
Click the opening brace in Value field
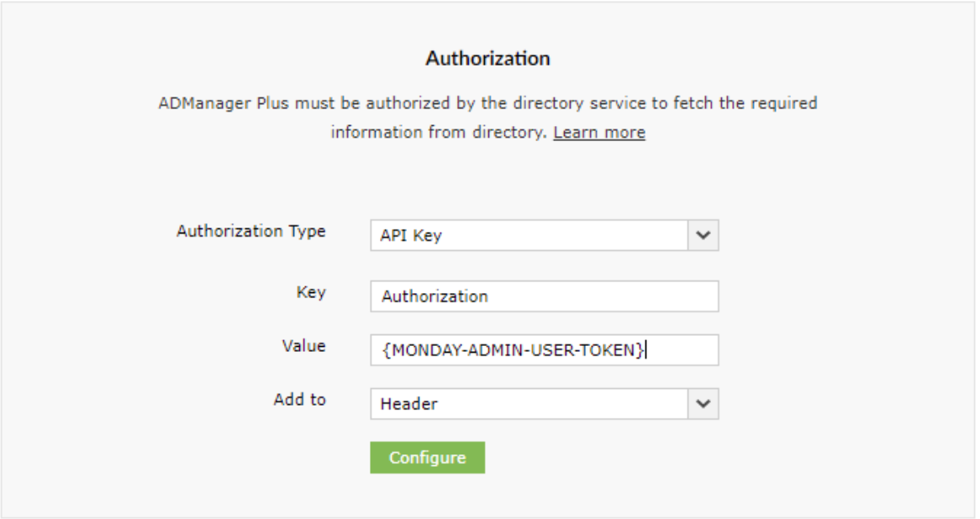(386, 350)
